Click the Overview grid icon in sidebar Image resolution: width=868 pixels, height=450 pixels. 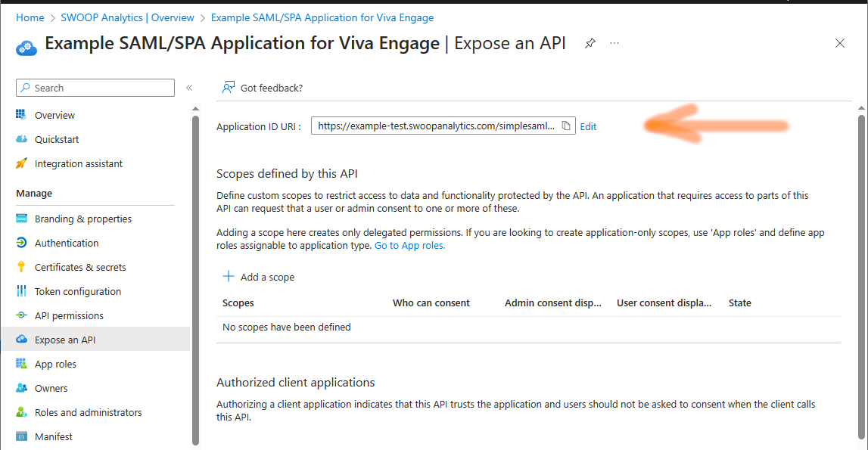coord(21,114)
